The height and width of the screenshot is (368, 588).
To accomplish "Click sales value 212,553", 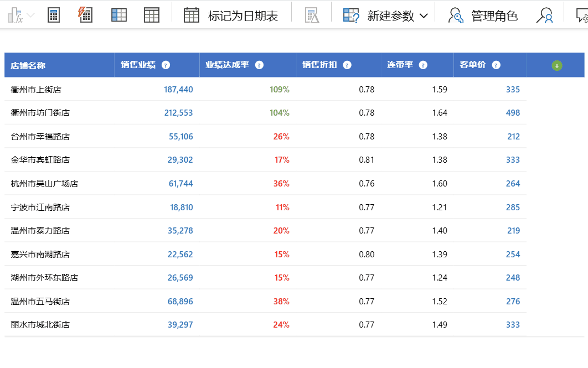I will pyautogui.click(x=178, y=113).
